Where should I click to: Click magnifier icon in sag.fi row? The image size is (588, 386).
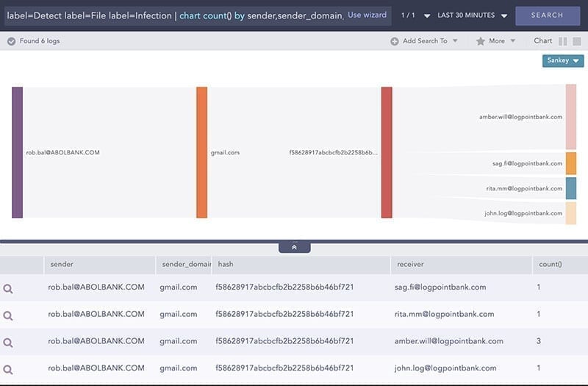pos(8,288)
